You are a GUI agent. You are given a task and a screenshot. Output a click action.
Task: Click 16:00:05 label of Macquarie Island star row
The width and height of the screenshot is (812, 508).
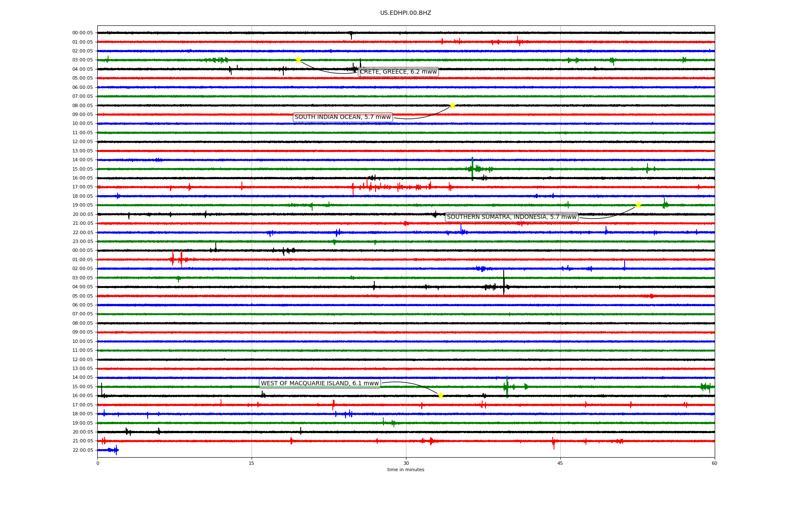[82, 396]
